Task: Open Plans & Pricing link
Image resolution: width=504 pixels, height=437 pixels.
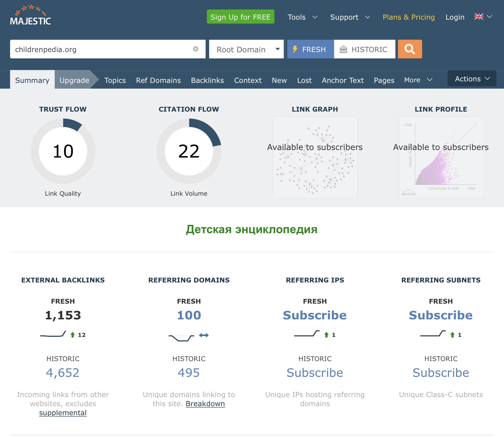Action: [409, 17]
